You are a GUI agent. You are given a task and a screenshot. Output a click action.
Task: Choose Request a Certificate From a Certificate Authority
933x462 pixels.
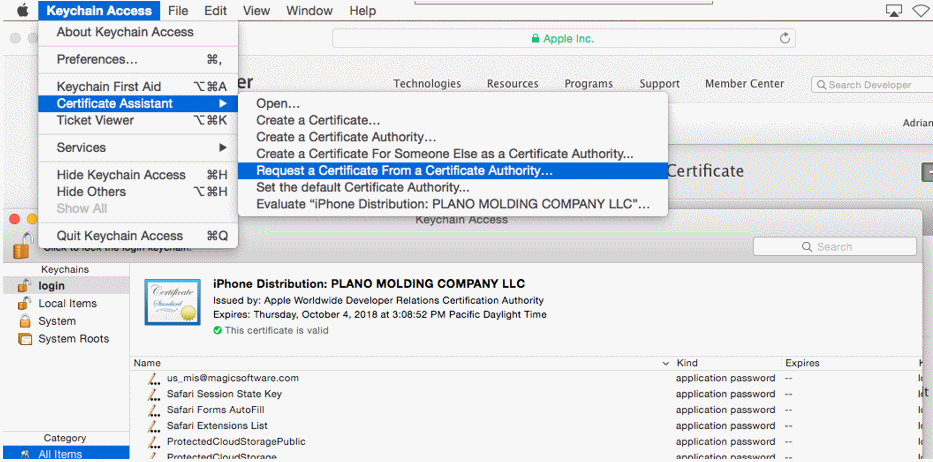click(x=453, y=170)
